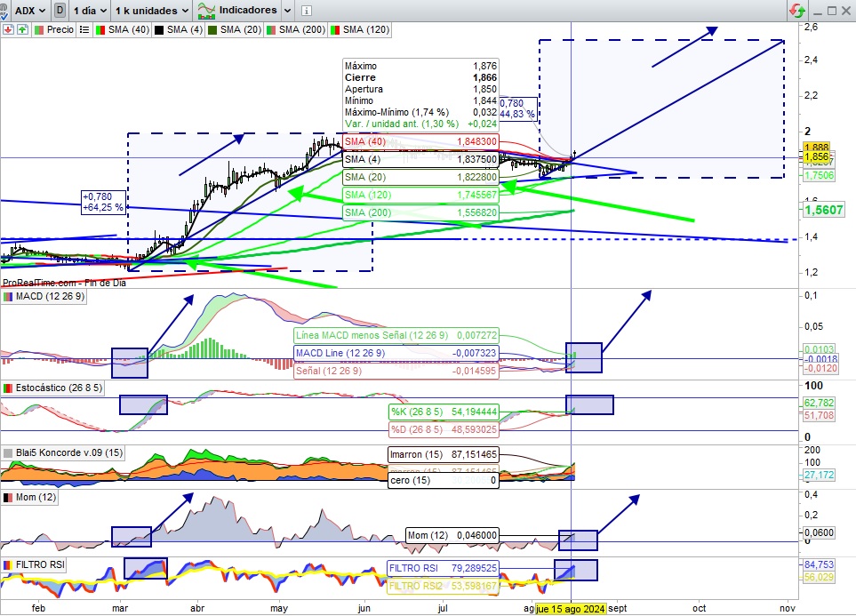Click the SMA (20) dark green swatch
The image size is (856, 616).
click(x=212, y=30)
